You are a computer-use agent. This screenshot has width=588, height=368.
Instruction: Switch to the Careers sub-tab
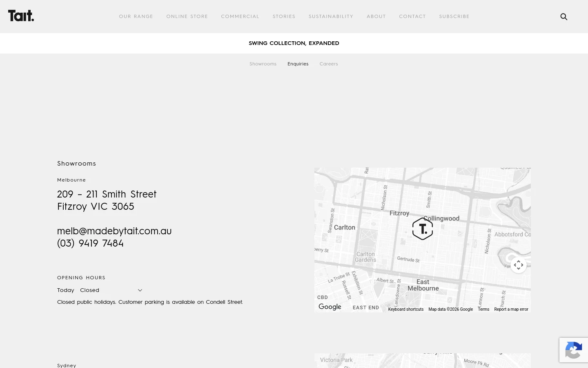point(329,64)
